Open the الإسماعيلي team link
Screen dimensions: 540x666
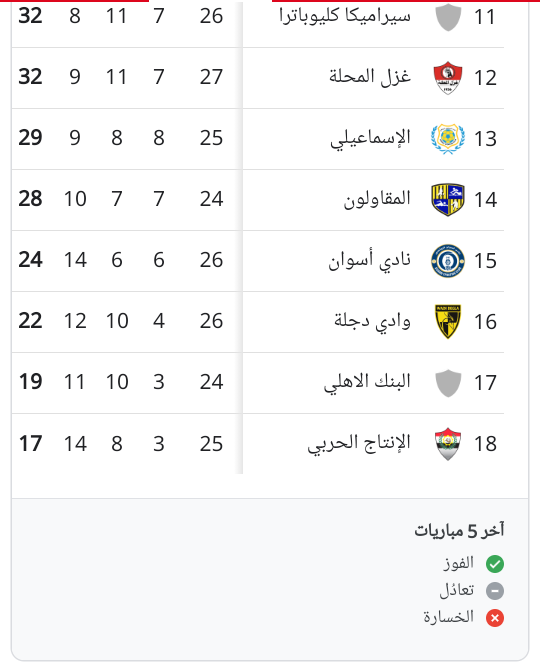tap(370, 138)
